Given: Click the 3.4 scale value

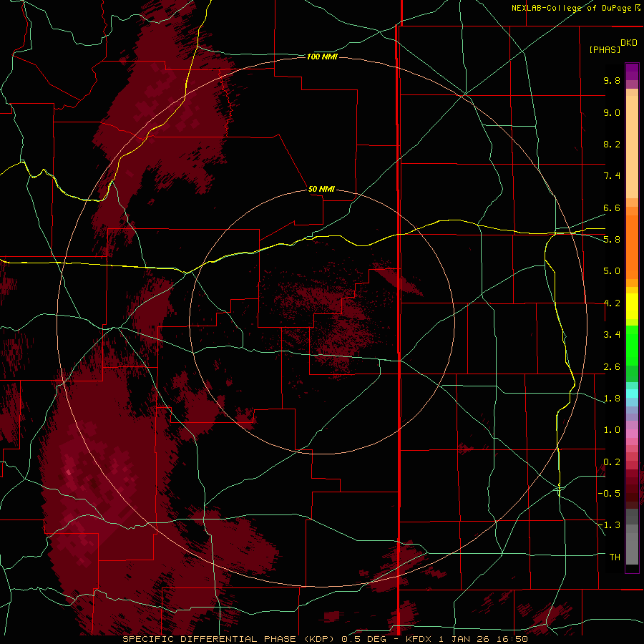Looking at the screenshot, I should coord(612,335).
